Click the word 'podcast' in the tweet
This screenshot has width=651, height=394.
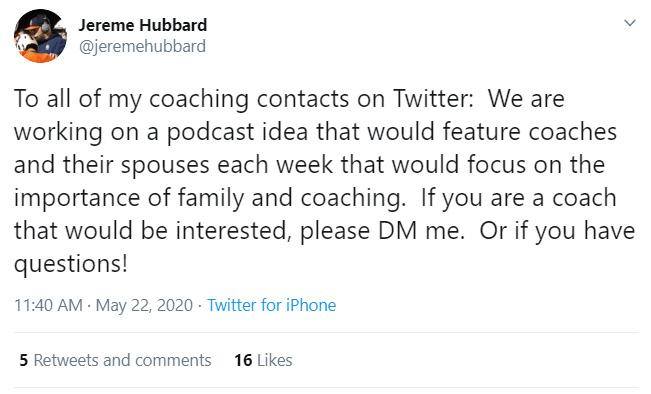pos(210,132)
